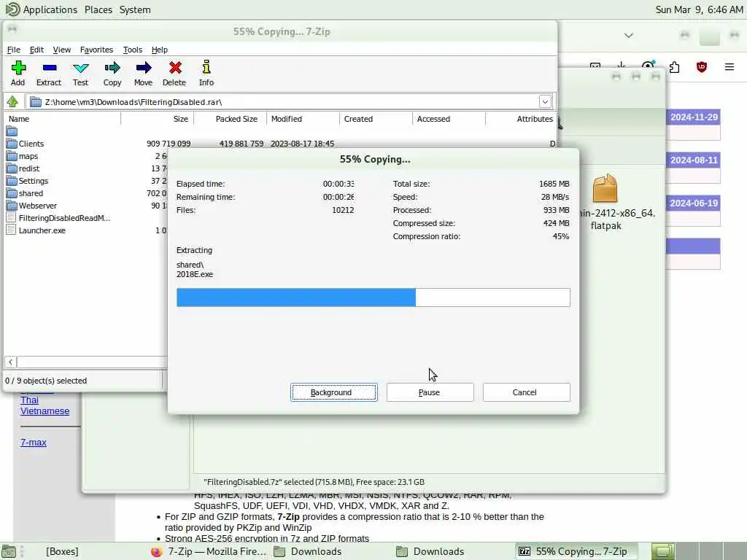Sort by the Name column header
This screenshot has width=747, height=560.
point(62,119)
